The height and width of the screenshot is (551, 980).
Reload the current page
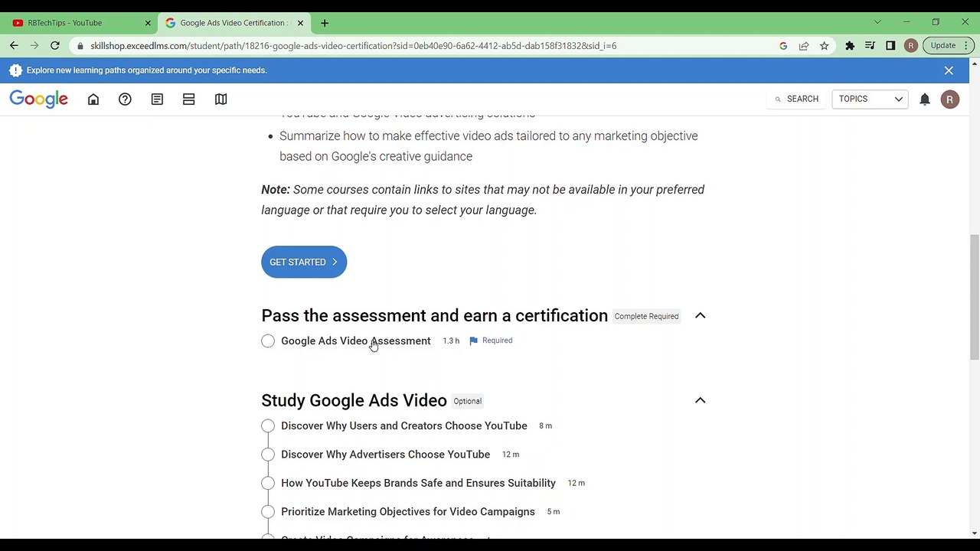tap(55, 46)
